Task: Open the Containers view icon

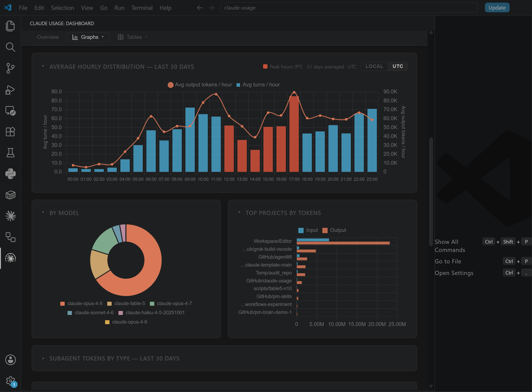Action: click(10, 195)
